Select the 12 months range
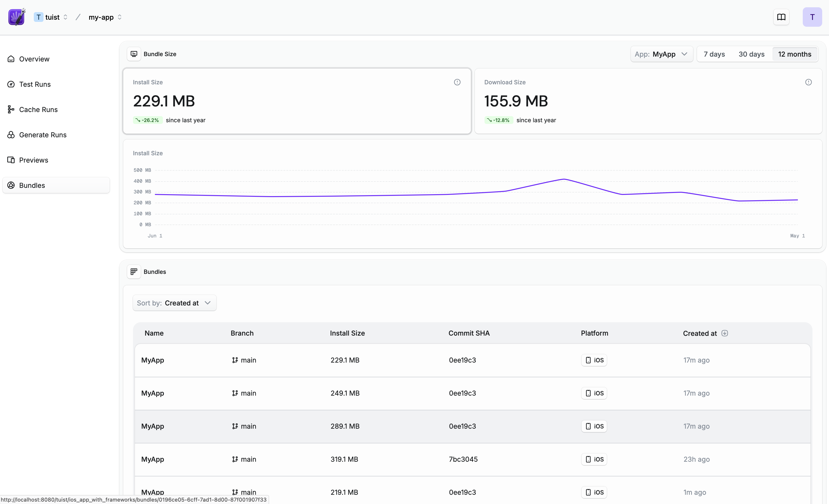The width and height of the screenshot is (829, 504). point(794,54)
